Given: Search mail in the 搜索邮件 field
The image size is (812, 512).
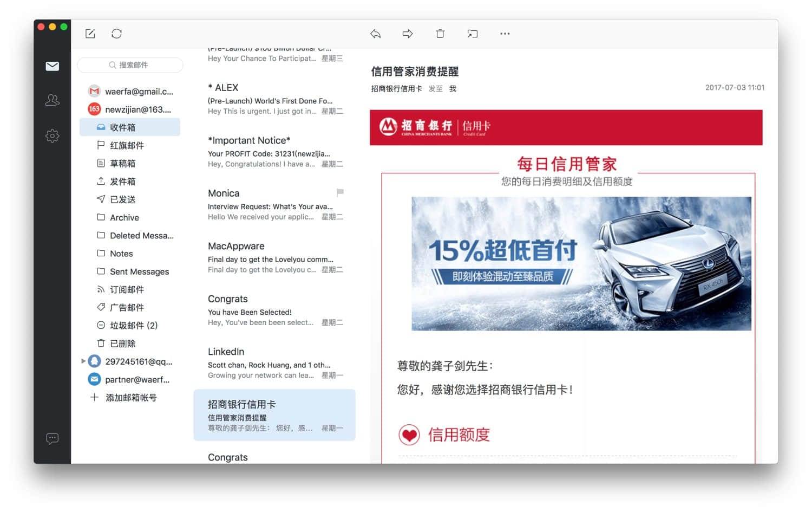Looking at the screenshot, I should pos(130,65).
